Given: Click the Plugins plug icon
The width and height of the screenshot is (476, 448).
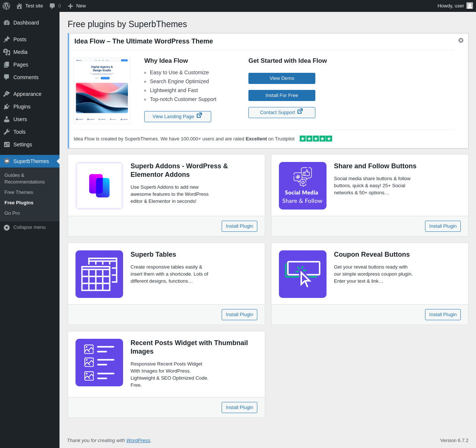Looking at the screenshot, I should click(7, 107).
